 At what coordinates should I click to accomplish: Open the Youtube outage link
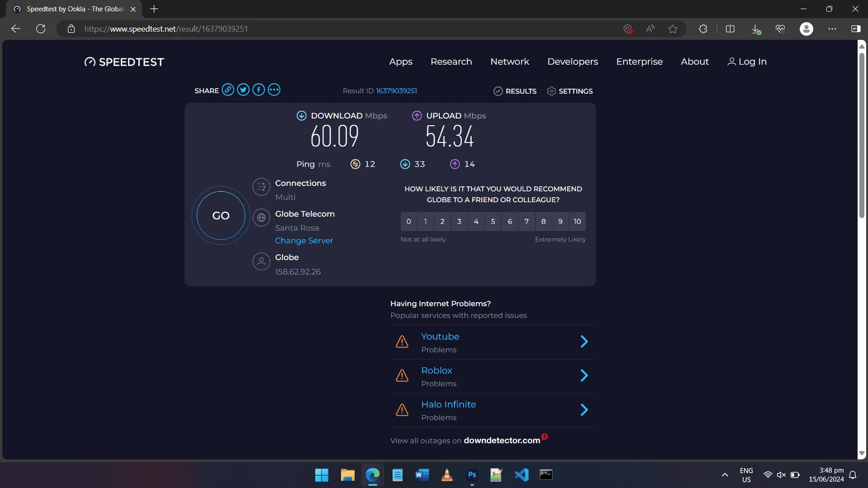[x=440, y=337]
